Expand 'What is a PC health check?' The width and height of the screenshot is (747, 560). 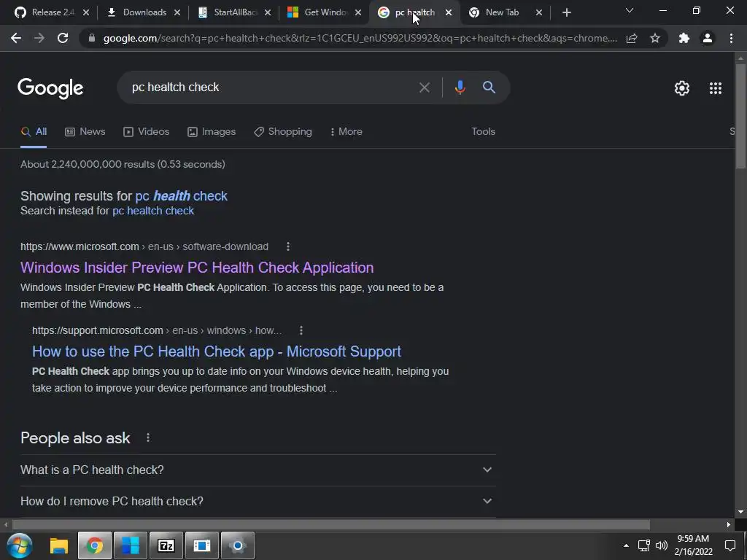click(x=258, y=470)
